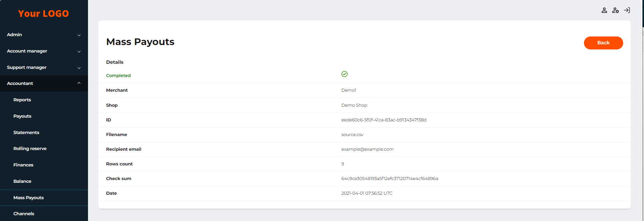The image size is (644, 221).
Task: Open the Statements page
Action: [x=26, y=133]
